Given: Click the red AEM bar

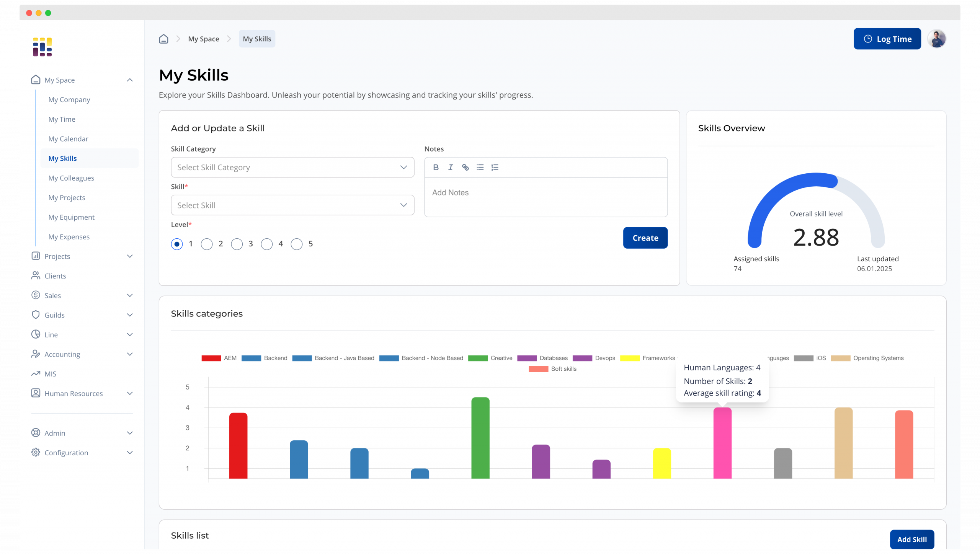Looking at the screenshot, I should coord(238,445).
